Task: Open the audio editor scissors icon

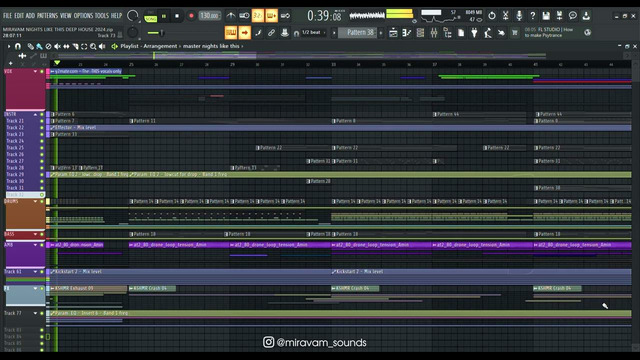Action: tap(505, 16)
